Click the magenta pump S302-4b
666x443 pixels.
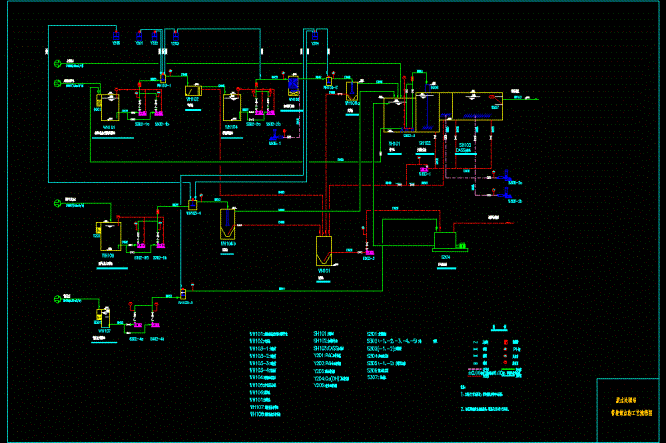[x=155, y=325]
